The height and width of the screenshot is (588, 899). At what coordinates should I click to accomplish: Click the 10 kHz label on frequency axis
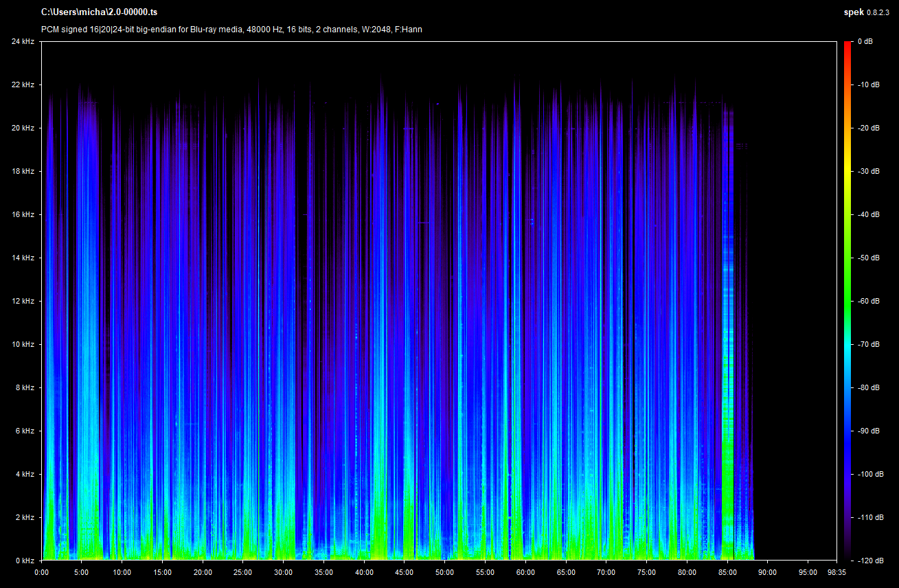click(x=23, y=344)
